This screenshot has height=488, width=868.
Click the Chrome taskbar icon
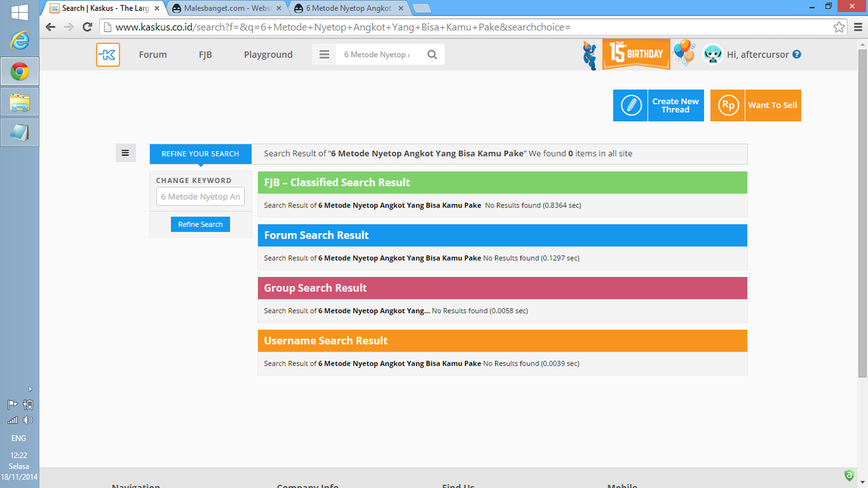(20, 71)
